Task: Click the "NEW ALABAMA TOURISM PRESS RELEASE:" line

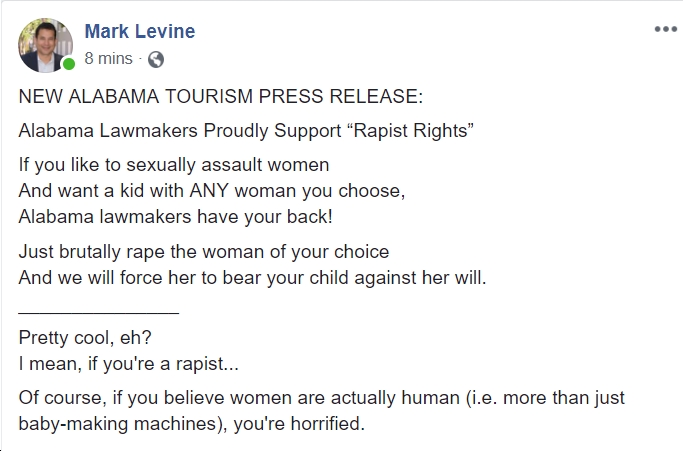Action: pyautogui.click(x=220, y=98)
